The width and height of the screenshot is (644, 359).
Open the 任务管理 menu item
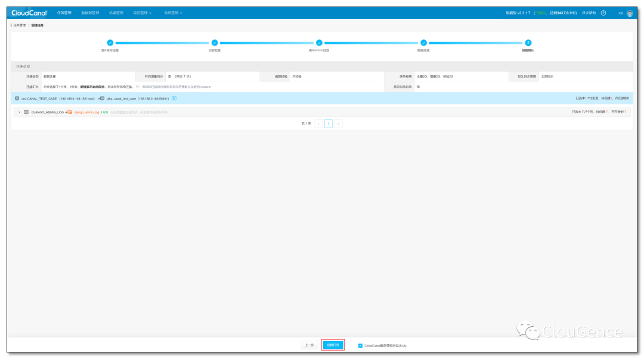point(64,13)
